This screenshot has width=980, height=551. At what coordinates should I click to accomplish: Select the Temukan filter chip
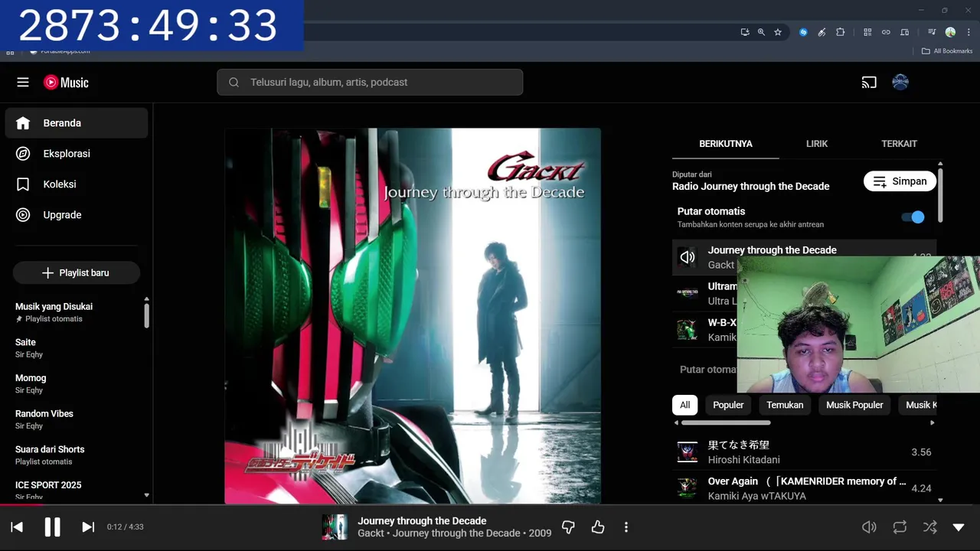[x=785, y=405]
